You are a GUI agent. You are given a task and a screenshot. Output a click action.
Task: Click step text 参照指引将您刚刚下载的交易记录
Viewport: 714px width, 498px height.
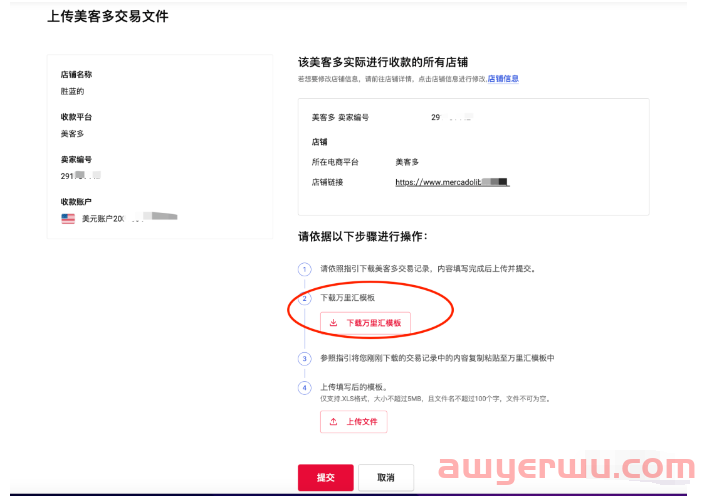pos(437,358)
